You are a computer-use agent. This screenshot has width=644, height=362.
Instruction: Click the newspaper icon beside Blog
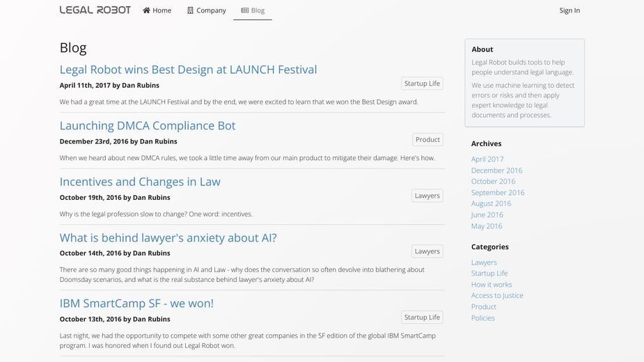tap(245, 10)
